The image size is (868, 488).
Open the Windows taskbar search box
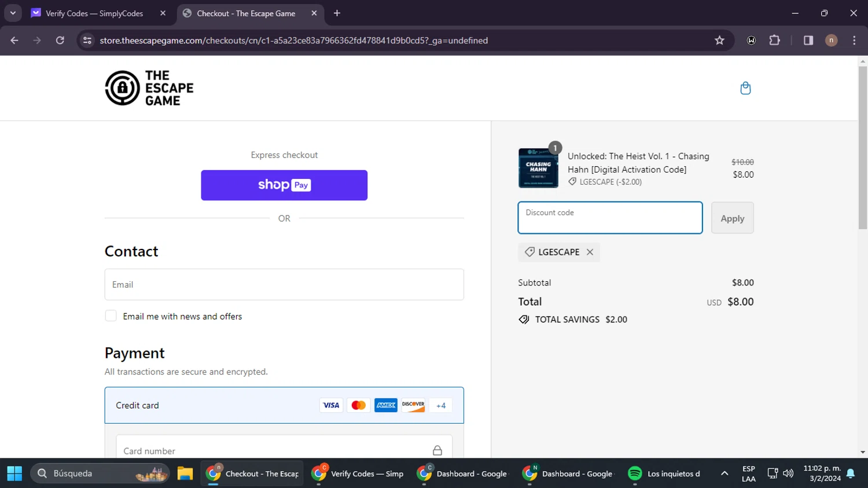coord(100,474)
